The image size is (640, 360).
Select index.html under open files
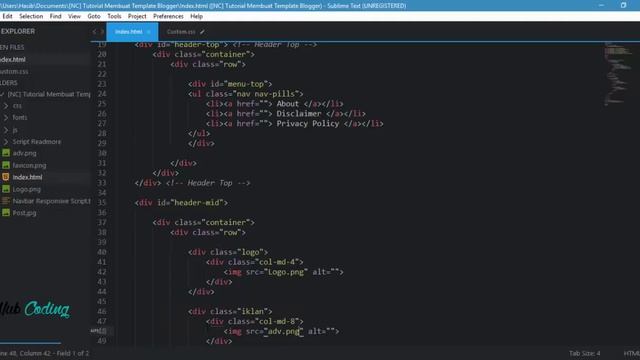tap(13, 60)
